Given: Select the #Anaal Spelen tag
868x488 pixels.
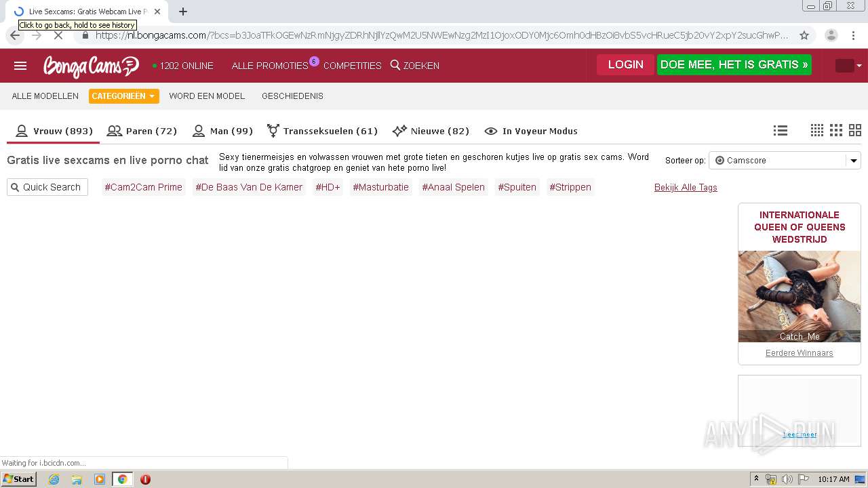Looking at the screenshot, I should tap(453, 187).
